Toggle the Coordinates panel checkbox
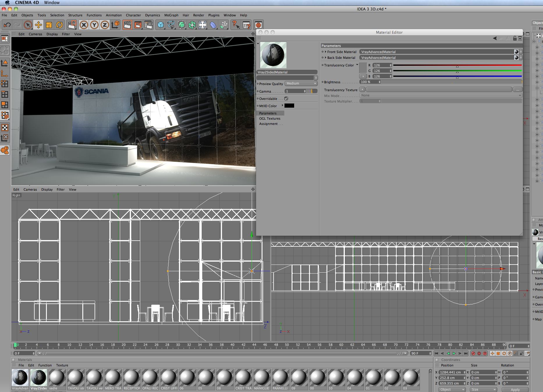The width and height of the screenshot is (543, 392). tap(437, 360)
